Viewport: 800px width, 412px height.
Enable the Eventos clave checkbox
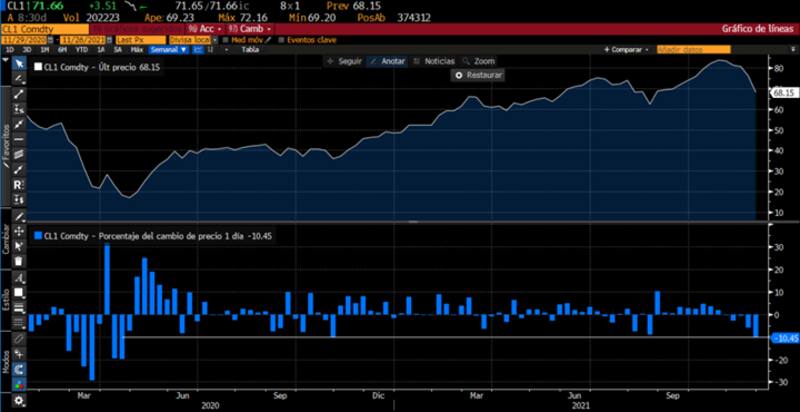click(x=280, y=39)
